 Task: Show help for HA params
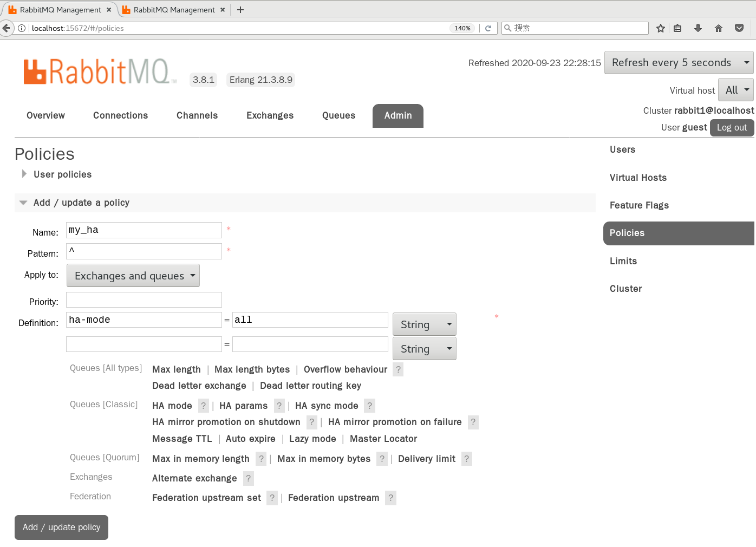coord(279,406)
